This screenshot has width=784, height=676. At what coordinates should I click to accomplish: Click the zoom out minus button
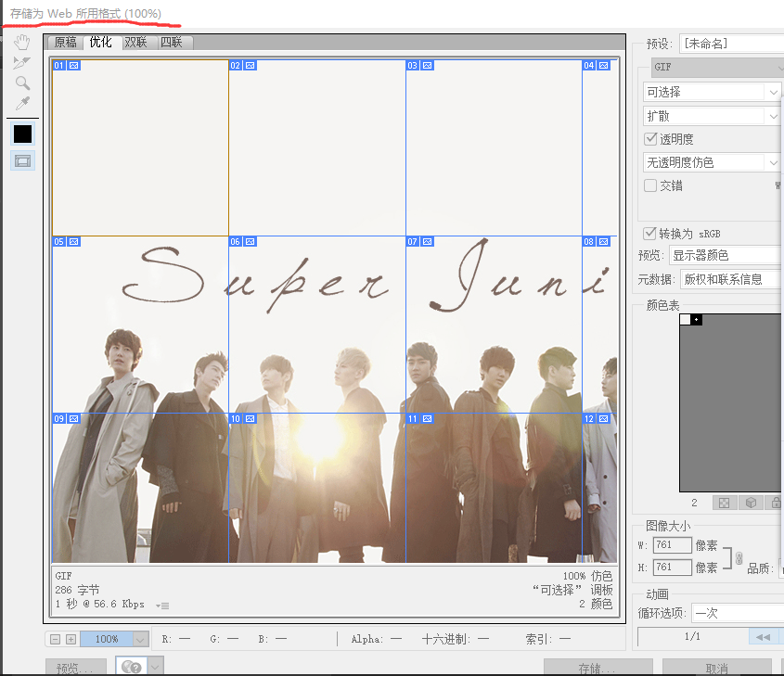[x=56, y=639]
